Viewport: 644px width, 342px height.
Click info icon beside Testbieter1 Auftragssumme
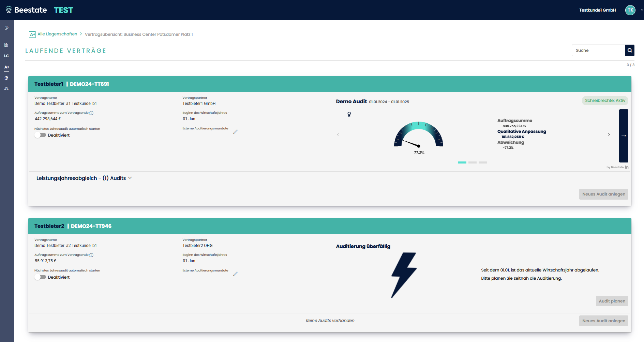pyautogui.click(x=91, y=113)
